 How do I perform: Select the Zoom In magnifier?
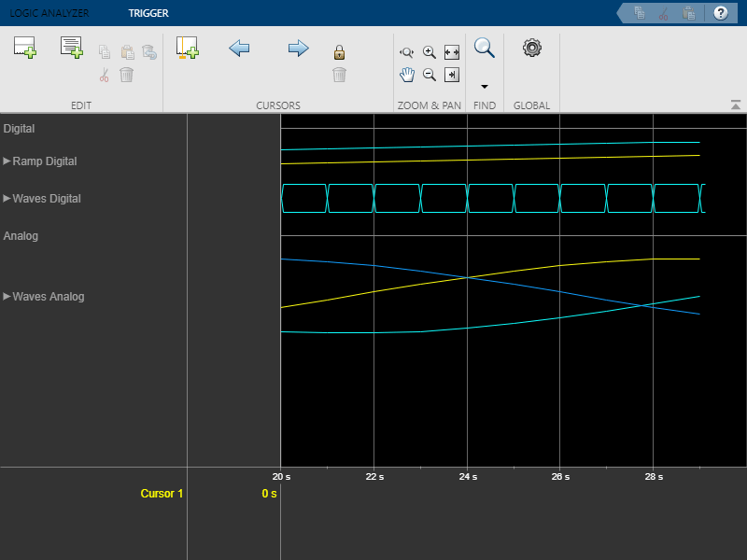(430, 53)
